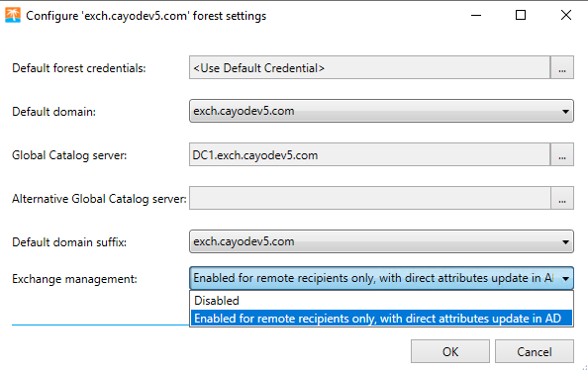Click the palm tree application icon

13,16
